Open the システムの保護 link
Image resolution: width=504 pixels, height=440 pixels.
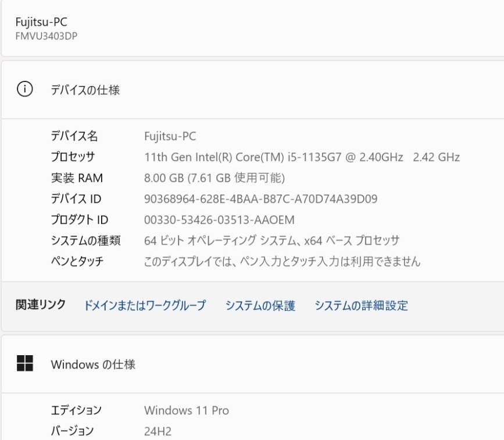click(260, 306)
